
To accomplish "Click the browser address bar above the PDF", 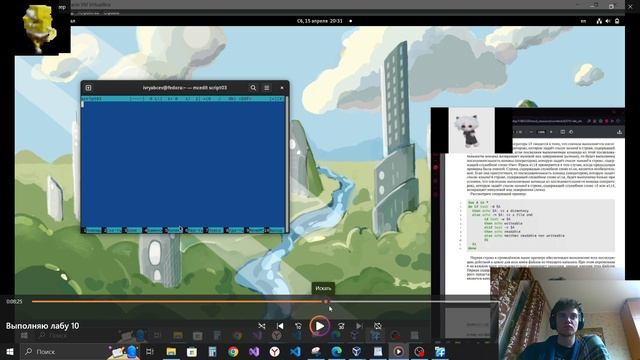I will click(547, 121).
